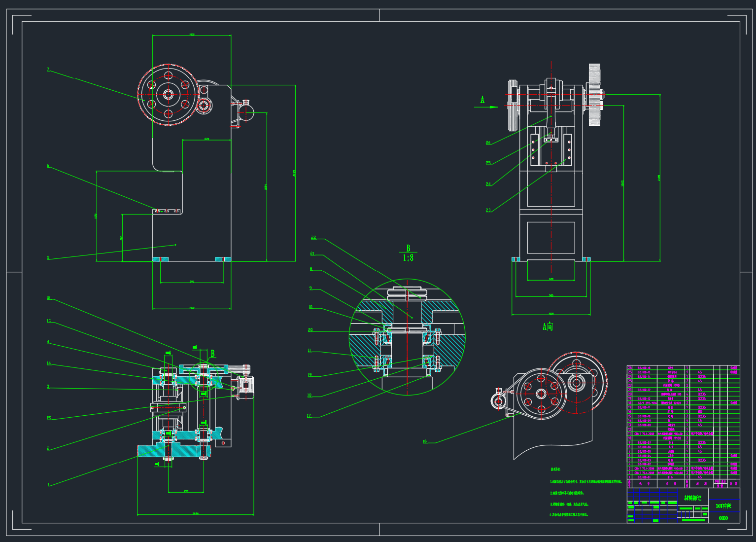Screen dimensions: 756x542
Task: Click balloon number 5 on the side view
Action: click(48, 257)
